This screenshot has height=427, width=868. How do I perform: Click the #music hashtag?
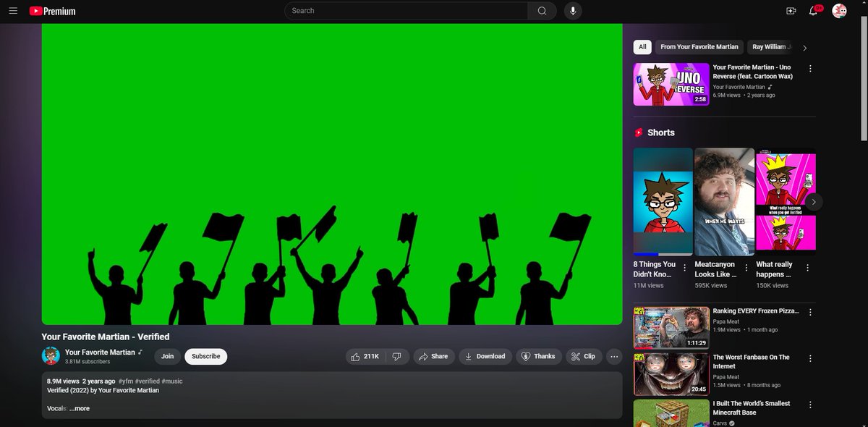(x=172, y=381)
